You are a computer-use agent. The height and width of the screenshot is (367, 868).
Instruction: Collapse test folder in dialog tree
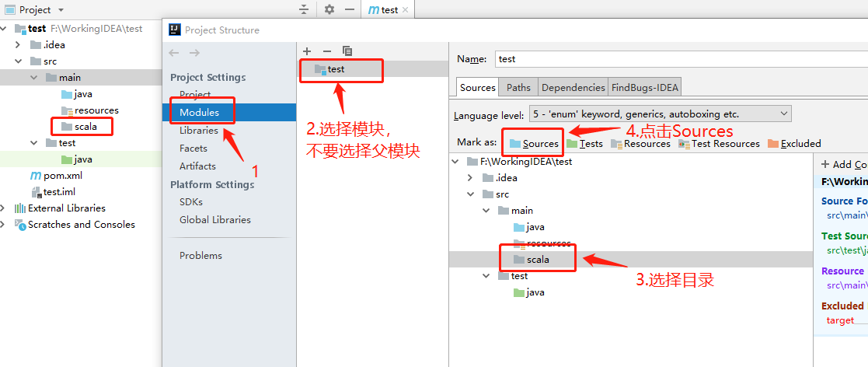point(486,276)
